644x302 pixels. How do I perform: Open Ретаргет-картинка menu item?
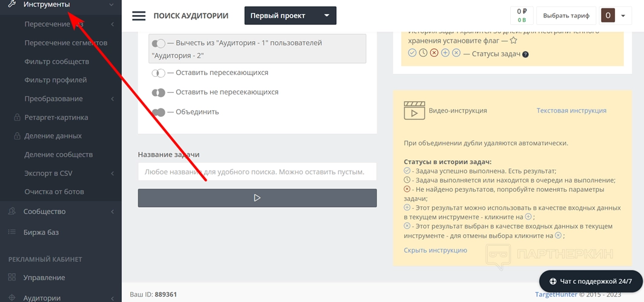click(56, 117)
